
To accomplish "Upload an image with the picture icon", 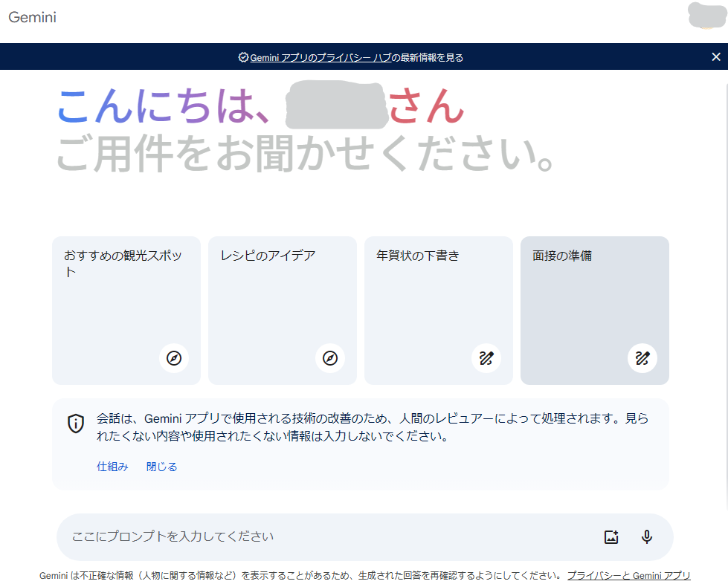I will point(611,537).
